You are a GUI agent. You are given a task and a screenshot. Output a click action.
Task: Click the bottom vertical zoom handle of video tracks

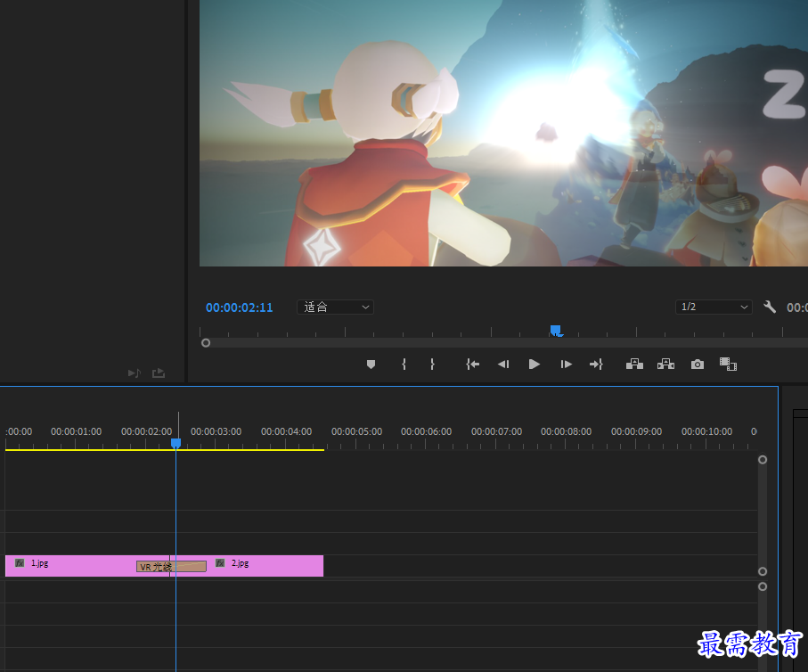(763, 571)
